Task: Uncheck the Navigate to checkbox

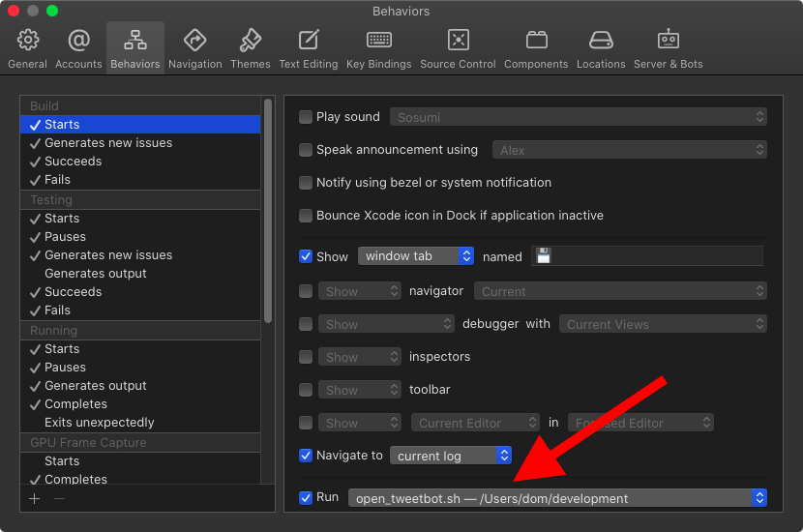Action: (x=306, y=456)
